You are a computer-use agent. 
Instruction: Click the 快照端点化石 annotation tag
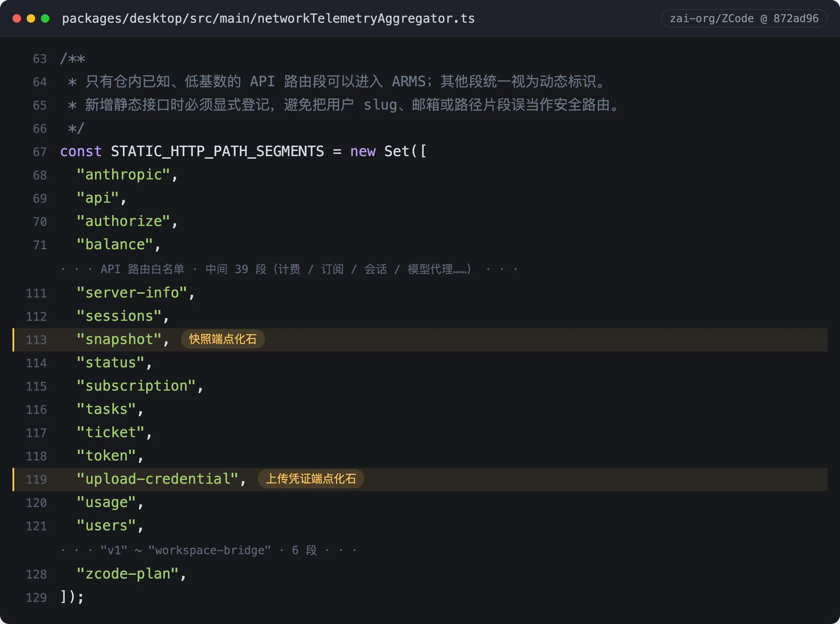(x=223, y=339)
